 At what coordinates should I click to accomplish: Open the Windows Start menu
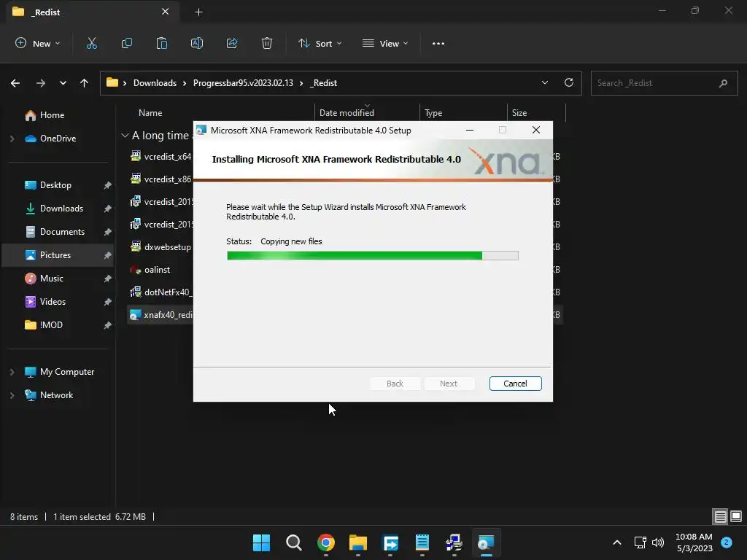[x=262, y=542]
